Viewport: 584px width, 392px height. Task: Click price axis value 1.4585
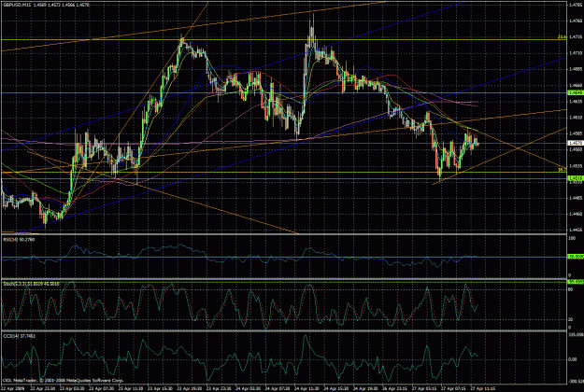[x=575, y=133]
